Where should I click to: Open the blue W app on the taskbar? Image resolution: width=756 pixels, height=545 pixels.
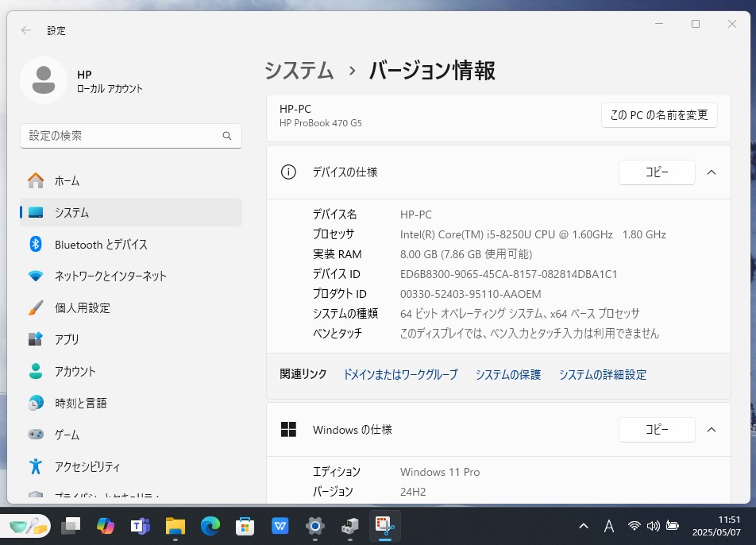[x=280, y=526]
